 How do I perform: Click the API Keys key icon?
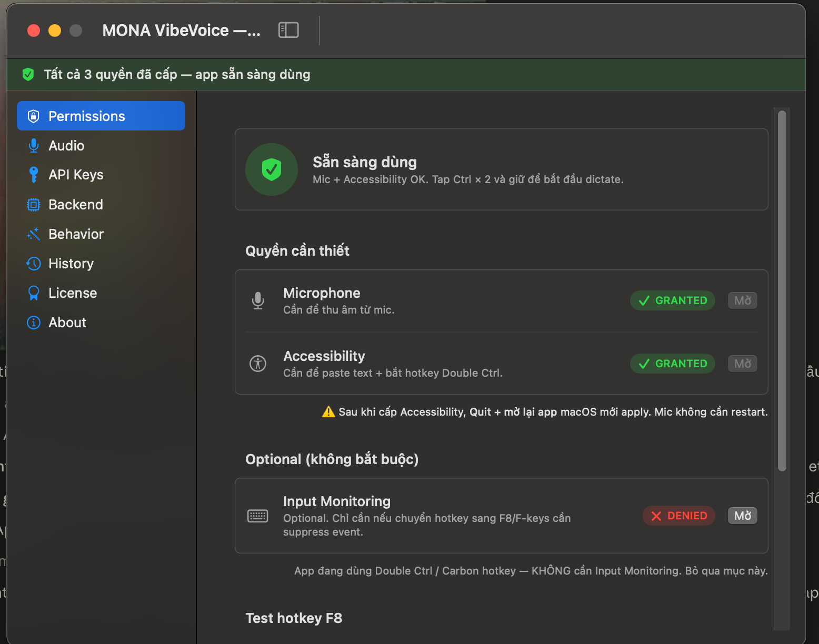(34, 175)
